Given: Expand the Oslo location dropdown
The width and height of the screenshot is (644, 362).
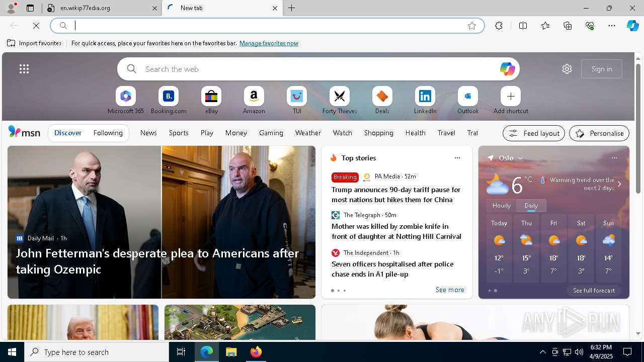Looking at the screenshot, I should (520, 158).
